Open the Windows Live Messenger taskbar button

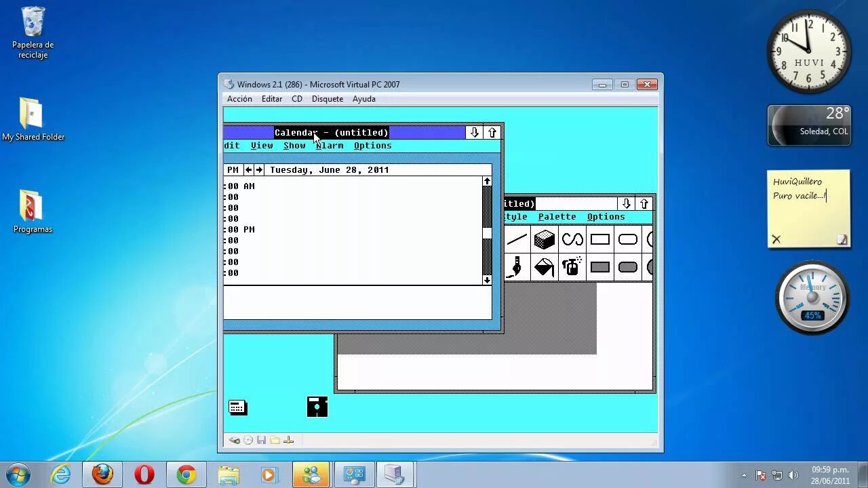(x=311, y=474)
